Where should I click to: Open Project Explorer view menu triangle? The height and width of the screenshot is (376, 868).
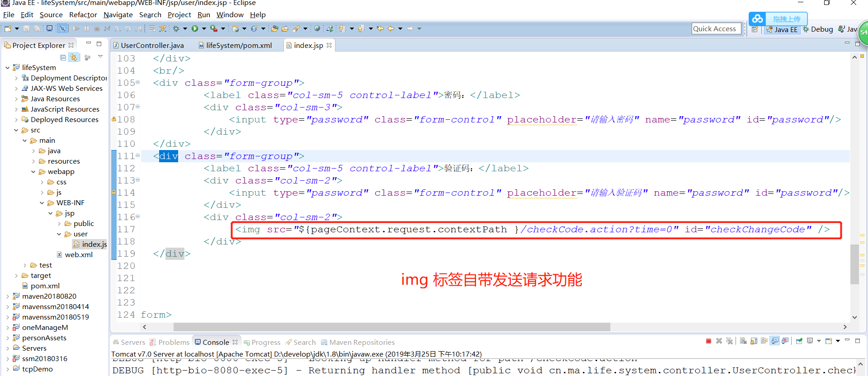(100, 57)
